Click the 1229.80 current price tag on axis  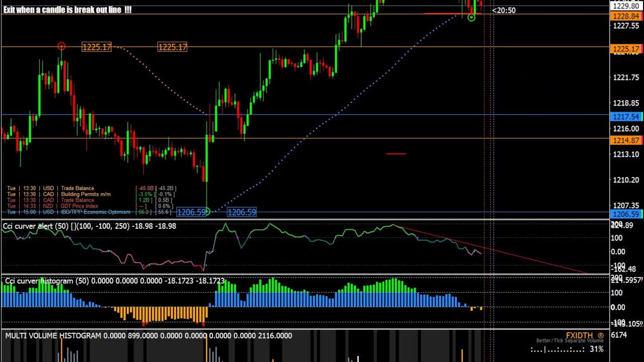626,6
